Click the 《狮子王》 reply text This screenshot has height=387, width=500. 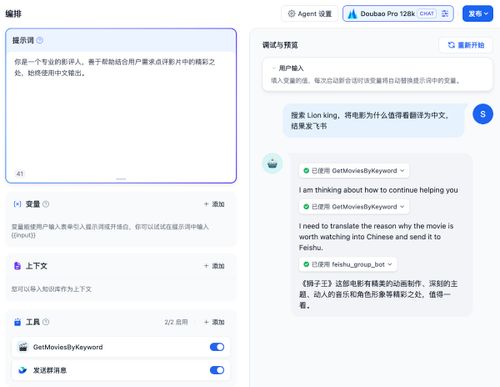tap(378, 294)
